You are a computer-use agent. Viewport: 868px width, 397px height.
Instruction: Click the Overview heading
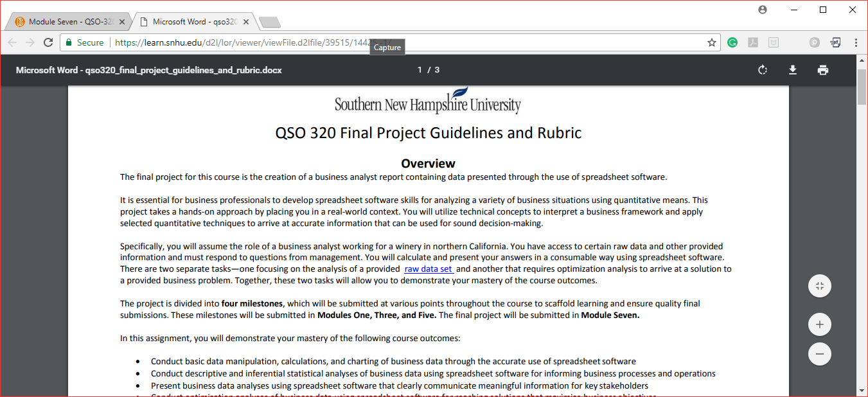point(428,163)
